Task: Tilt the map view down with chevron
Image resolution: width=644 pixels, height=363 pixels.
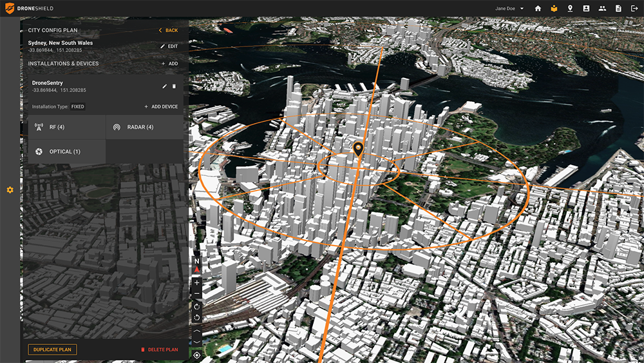Action: [196, 342]
